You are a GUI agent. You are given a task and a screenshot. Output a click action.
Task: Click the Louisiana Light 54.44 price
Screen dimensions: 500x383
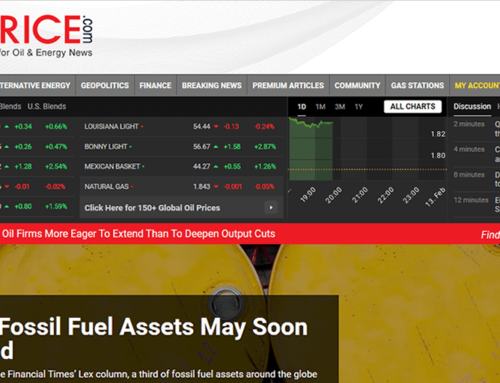(202, 126)
